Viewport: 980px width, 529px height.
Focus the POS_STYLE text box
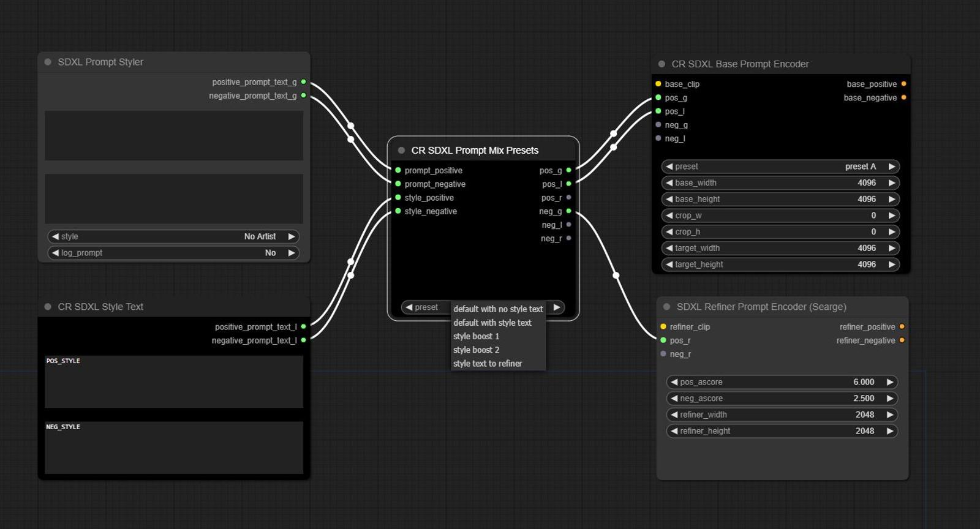tap(174, 381)
